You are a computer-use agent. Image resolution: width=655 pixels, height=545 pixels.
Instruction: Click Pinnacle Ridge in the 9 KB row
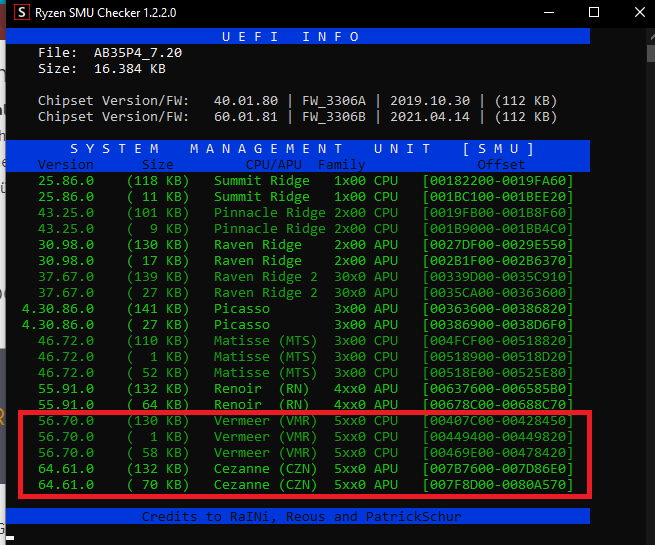pyautogui.click(x=270, y=229)
